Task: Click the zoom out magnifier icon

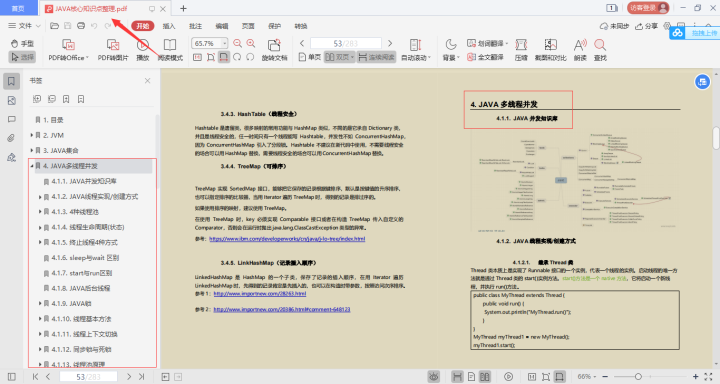Action: click(237, 43)
